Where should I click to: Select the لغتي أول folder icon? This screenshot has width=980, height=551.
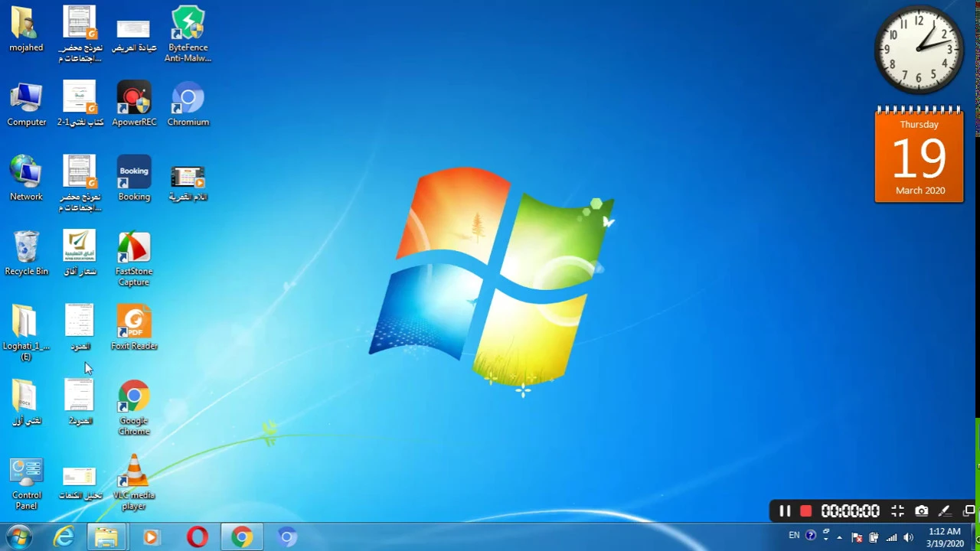(x=26, y=403)
